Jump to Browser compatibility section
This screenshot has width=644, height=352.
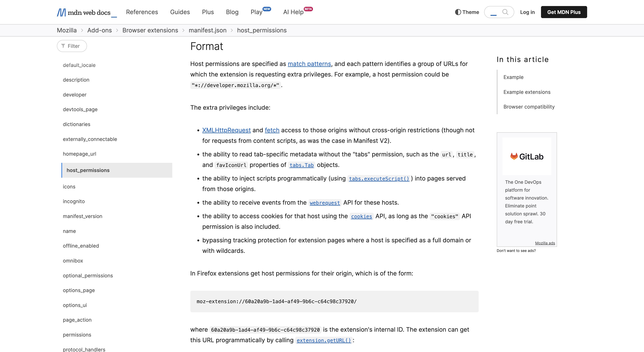tap(529, 107)
